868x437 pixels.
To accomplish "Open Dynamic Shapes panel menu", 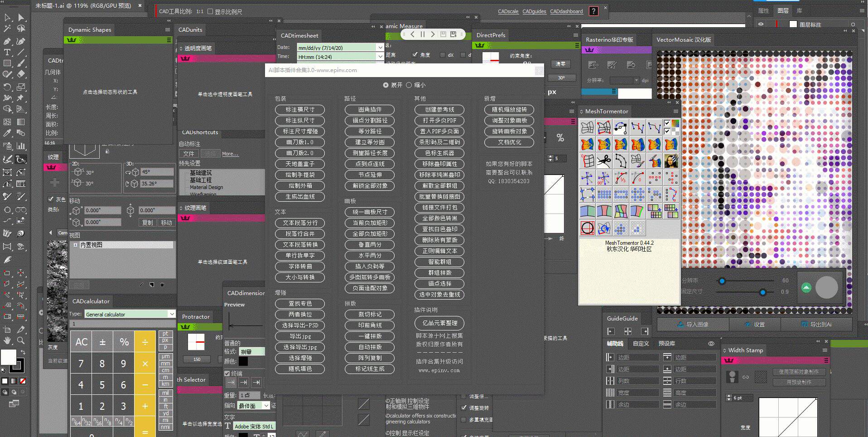I will 168,30.
